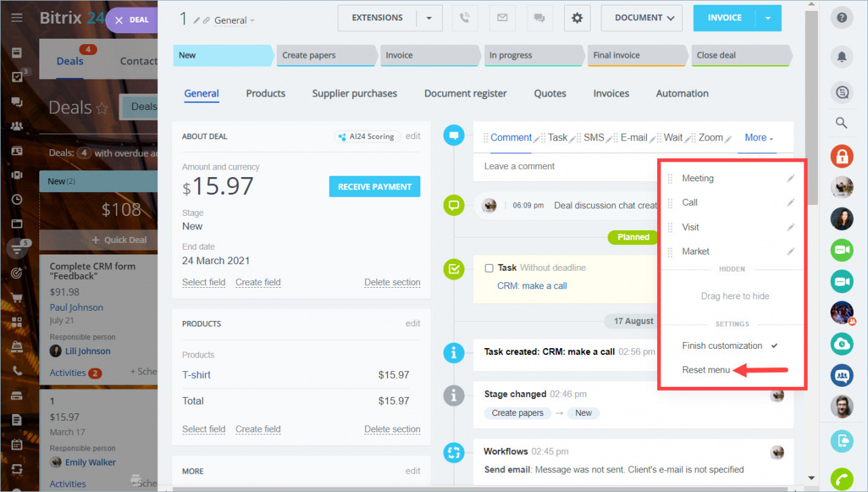868x492 pixels.
Task: Open the Document register tab
Action: pos(466,94)
